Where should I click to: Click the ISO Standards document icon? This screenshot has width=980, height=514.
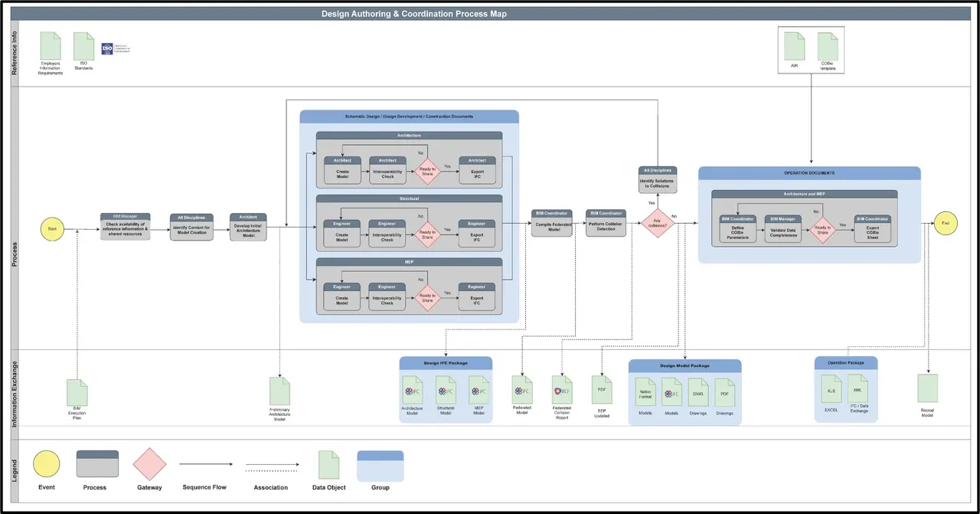[x=84, y=46]
